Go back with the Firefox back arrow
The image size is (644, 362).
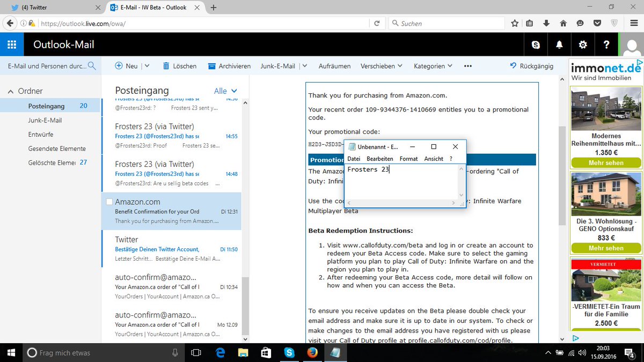[x=10, y=23]
